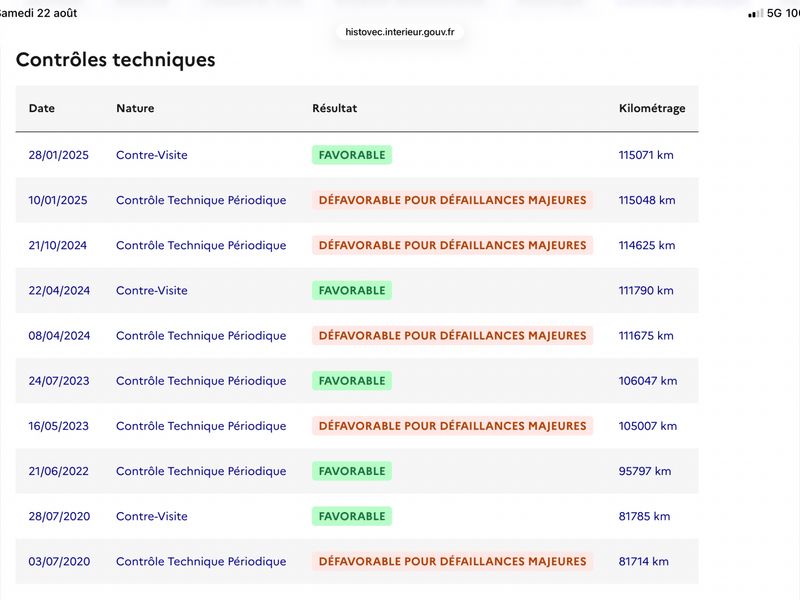Click the 111675 km mileage cell
800x600 pixels.
pyautogui.click(x=646, y=336)
